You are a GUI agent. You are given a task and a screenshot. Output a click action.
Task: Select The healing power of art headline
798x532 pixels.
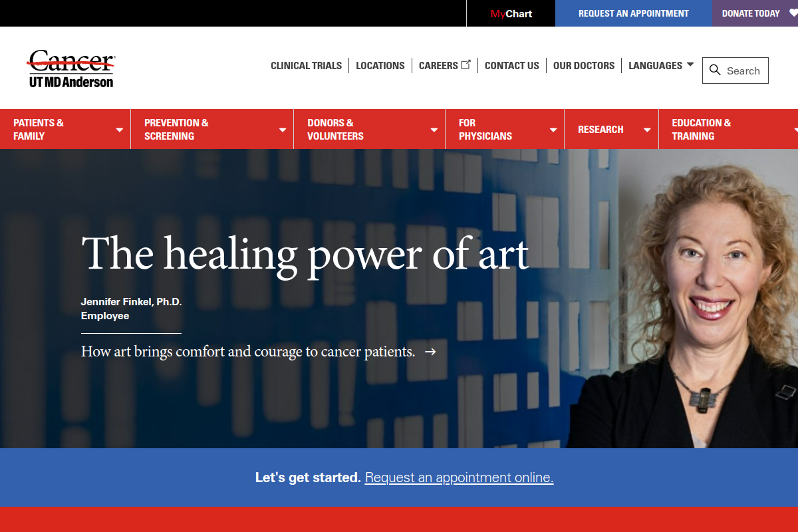point(305,255)
